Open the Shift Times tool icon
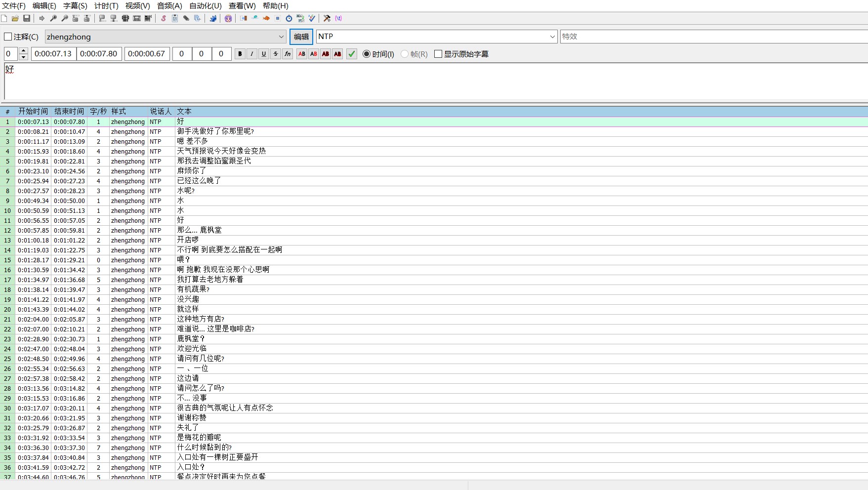 click(x=244, y=18)
